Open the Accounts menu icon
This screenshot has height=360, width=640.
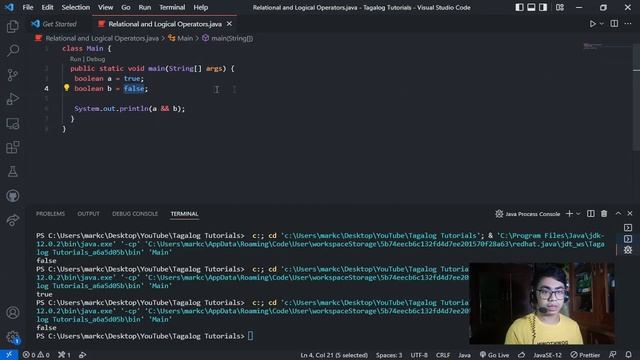point(13,313)
